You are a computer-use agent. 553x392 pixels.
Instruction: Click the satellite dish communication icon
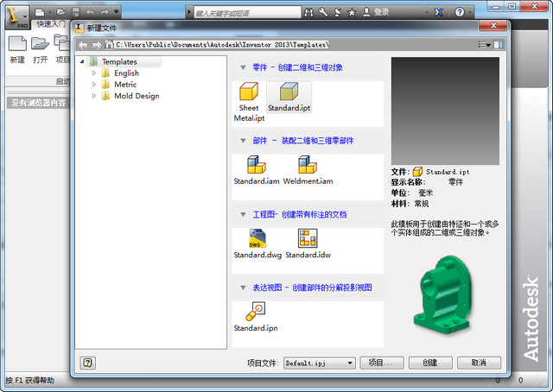coord(338,12)
